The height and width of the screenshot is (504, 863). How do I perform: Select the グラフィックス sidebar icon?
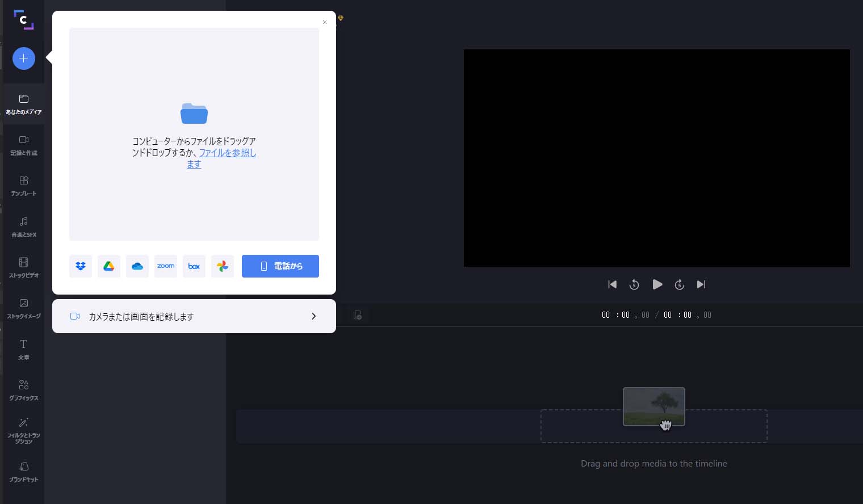click(x=23, y=390)
